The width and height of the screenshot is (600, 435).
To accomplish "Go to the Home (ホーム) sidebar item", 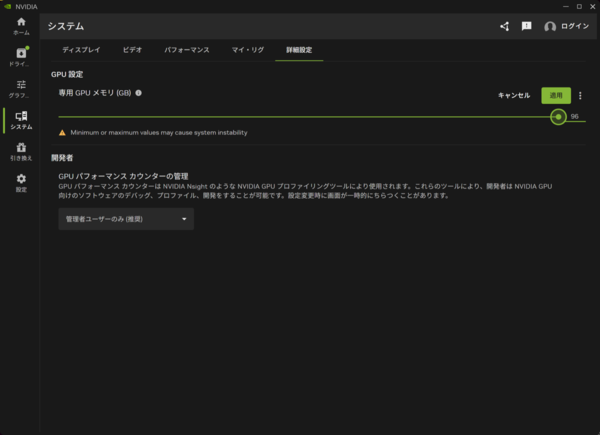I will [21, 26].
